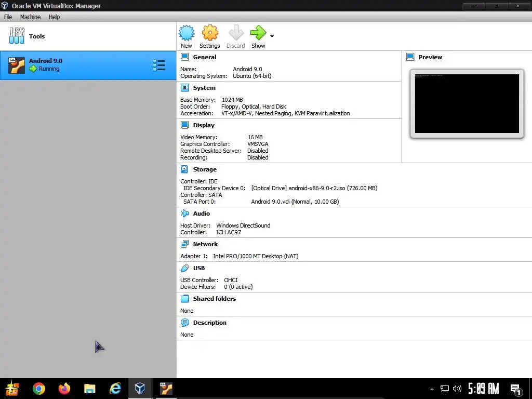Click the Discard toolbar icon
532x399 pixels.
click(236, 33)
